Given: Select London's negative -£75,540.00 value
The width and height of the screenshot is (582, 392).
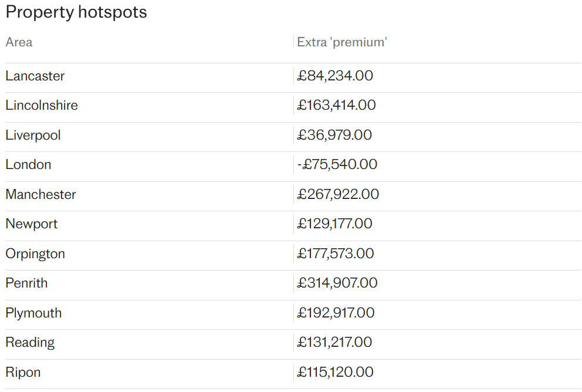Looking at the screenshot, I should [337, 164].
